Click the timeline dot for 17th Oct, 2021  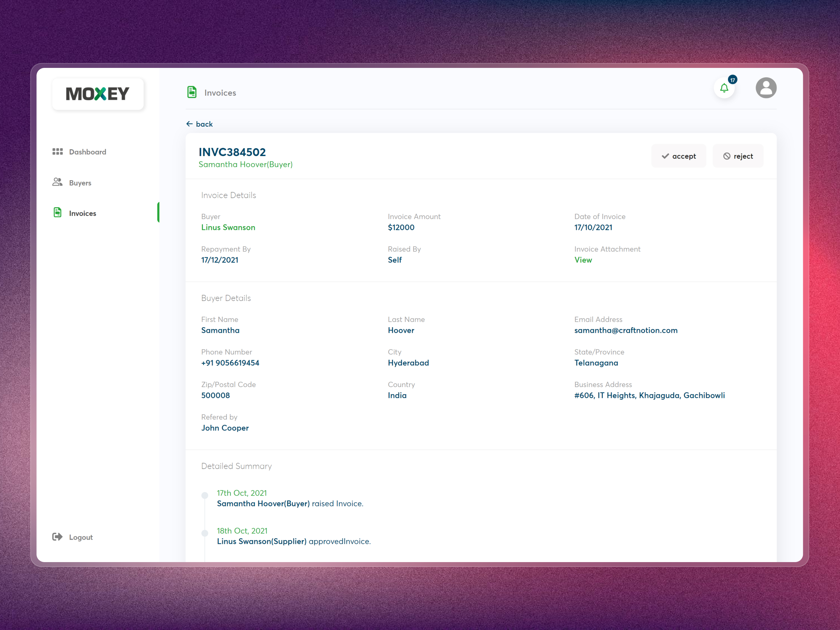tap(205, 495)
